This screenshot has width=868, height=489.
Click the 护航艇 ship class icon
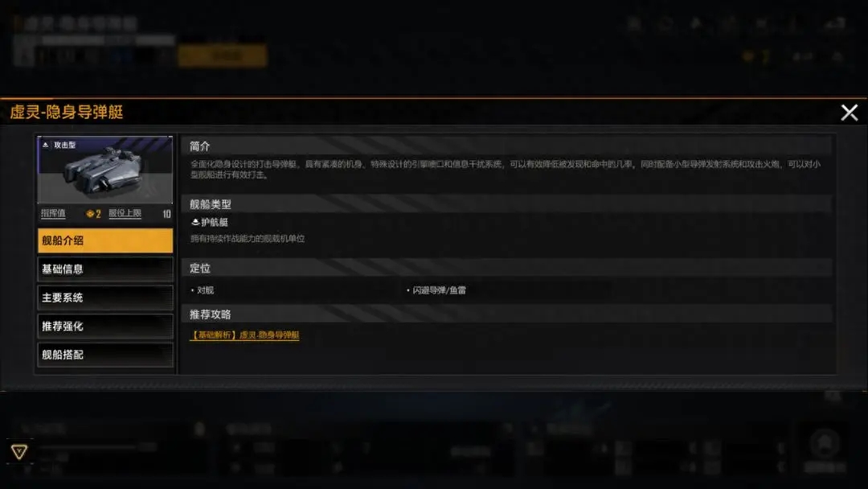click(194, 222)
